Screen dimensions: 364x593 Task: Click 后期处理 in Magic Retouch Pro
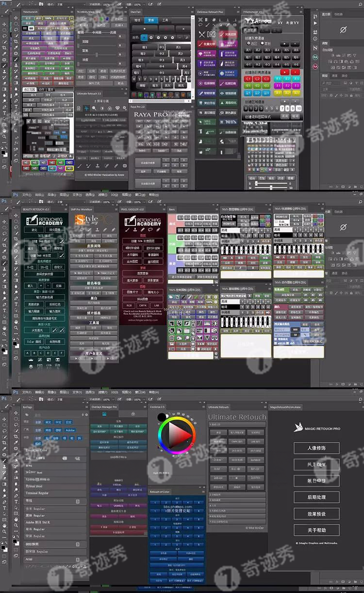(316, 497)
